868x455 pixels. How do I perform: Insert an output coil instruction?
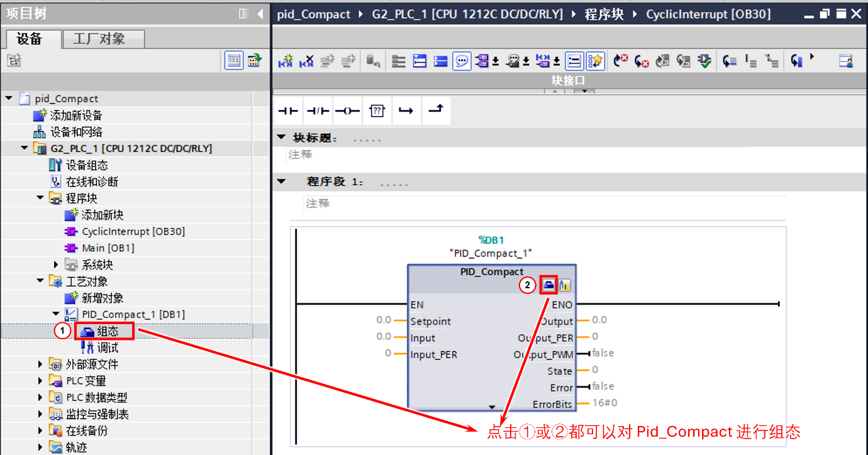tap(347, 111)
